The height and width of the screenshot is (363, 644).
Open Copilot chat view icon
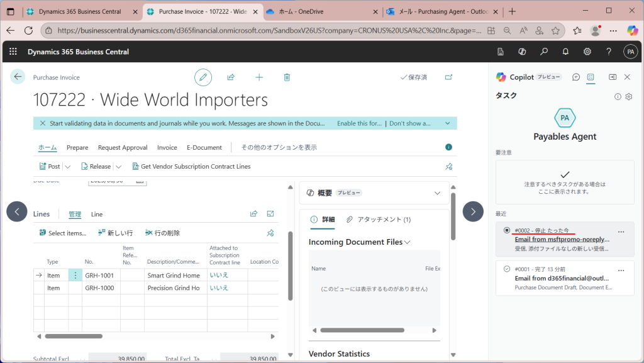click(x=576, y=77)
